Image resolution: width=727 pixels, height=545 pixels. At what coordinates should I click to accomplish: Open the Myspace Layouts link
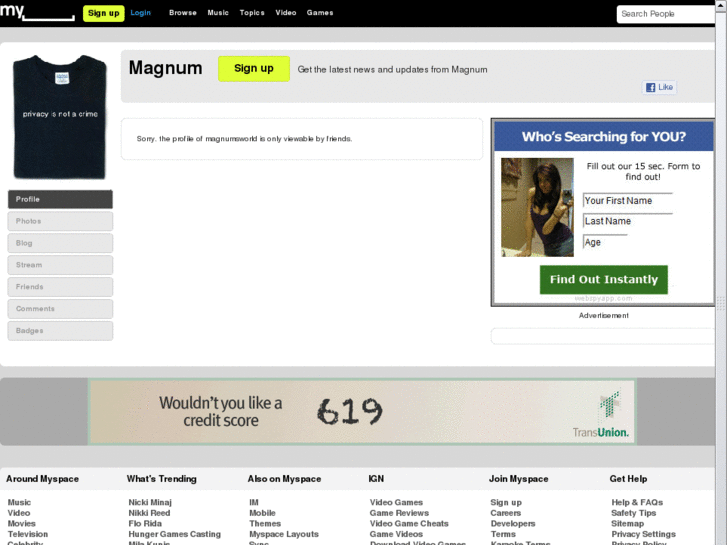coord(284,534)
